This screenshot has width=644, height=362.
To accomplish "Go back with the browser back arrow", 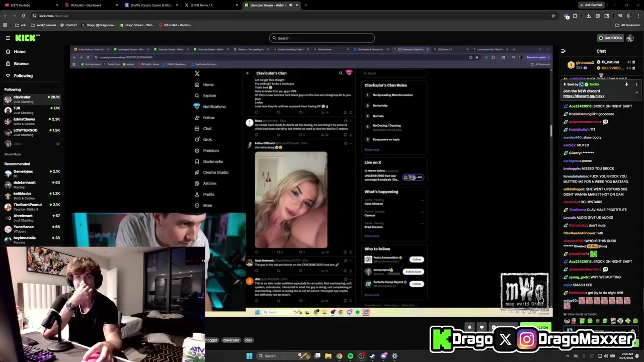I will [x=6, y=16].
